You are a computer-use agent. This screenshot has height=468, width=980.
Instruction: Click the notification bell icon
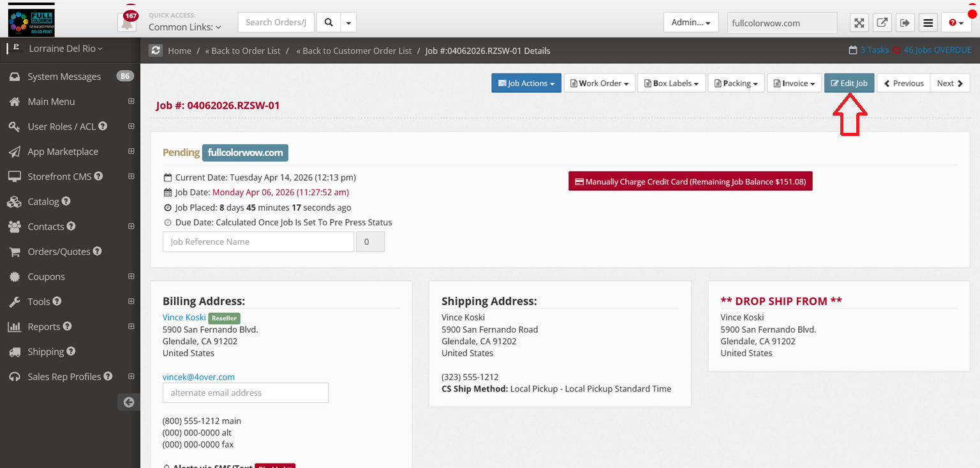128,23
